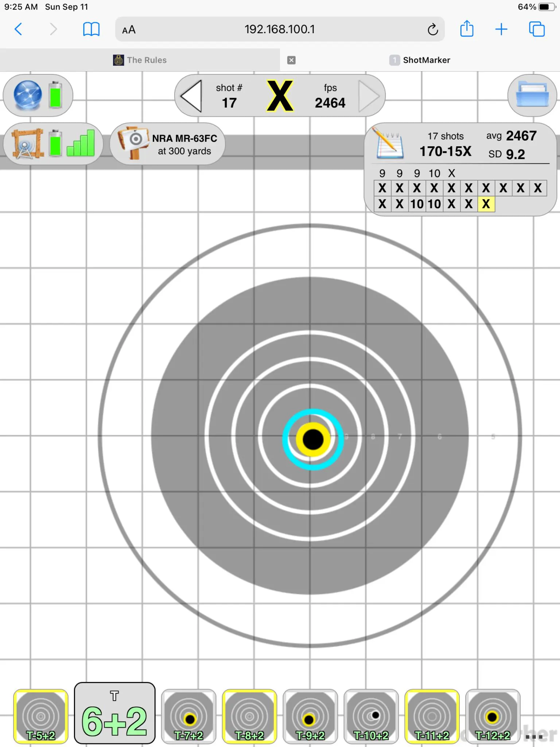Select the second 10 in the bottom score row

[x=434, y=204]
